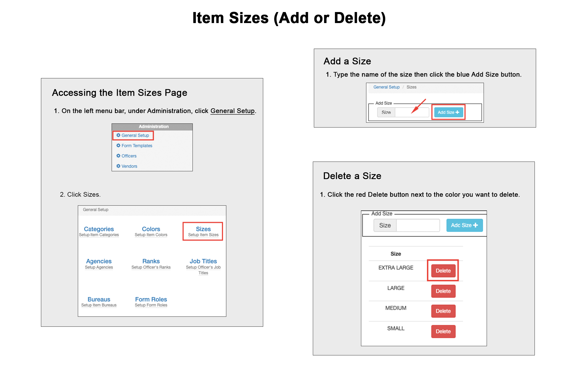Open the Form Roles setup link
This screenshot has width=575, height=392.
pos(151,299)
